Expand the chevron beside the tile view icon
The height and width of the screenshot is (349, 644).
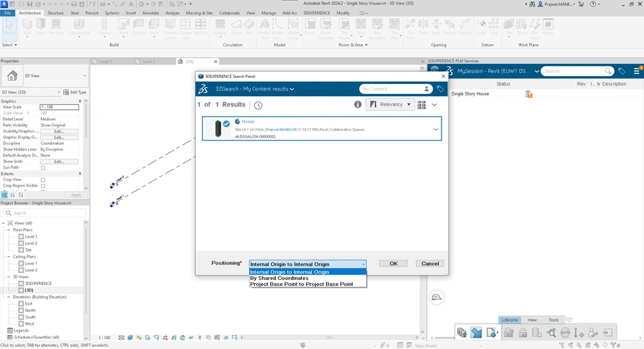434,105
